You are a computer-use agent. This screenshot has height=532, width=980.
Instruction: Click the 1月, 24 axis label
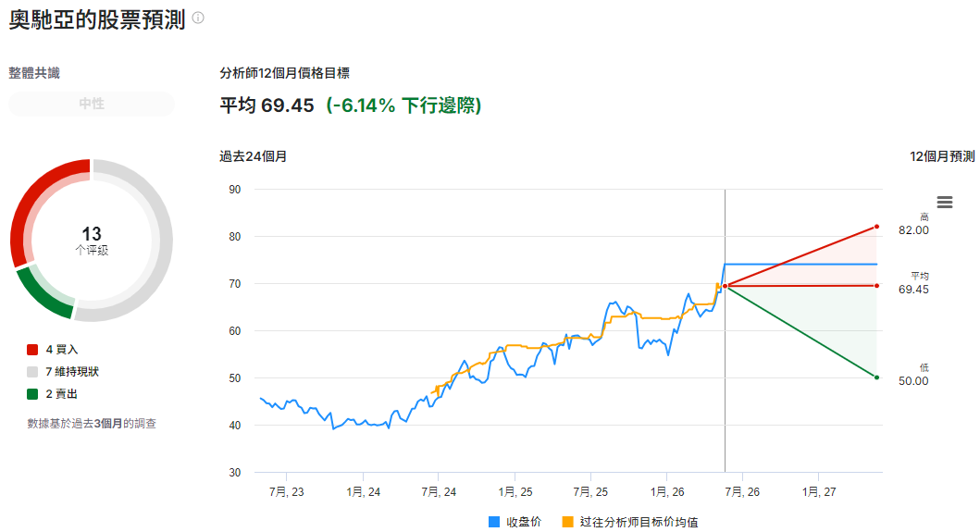click(363, 492)
